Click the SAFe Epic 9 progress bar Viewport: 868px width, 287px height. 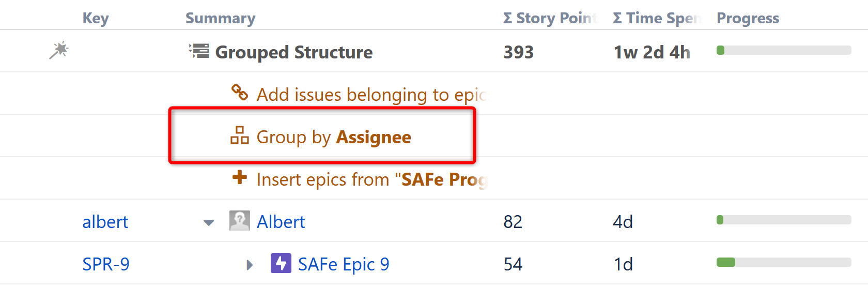(783, 262)
